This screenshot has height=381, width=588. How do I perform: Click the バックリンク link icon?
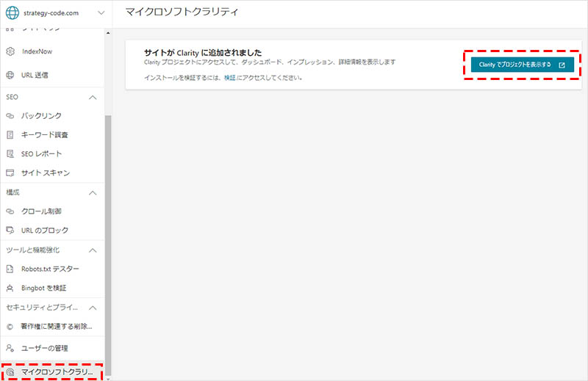pos(10,116)
